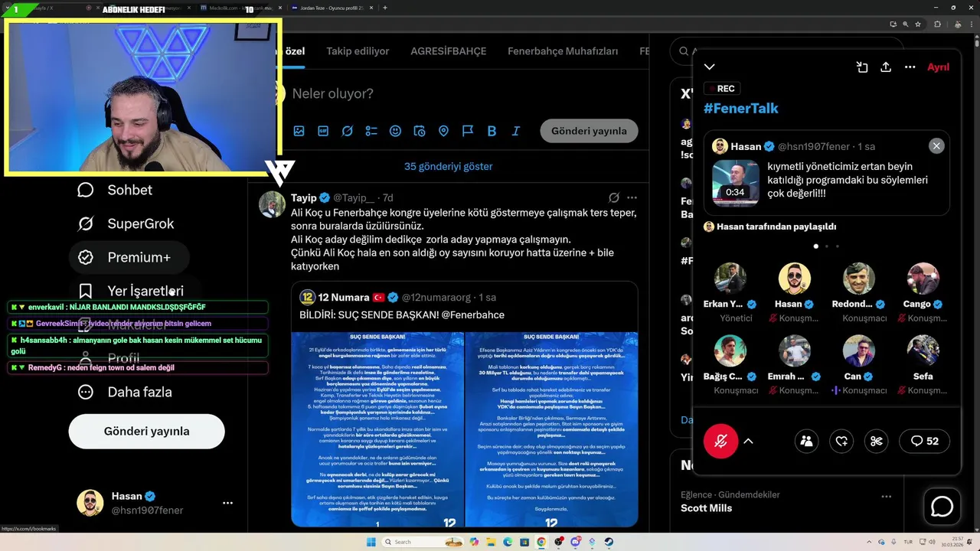Publish post from composer Gönderi yayınla

coord(589,131)
